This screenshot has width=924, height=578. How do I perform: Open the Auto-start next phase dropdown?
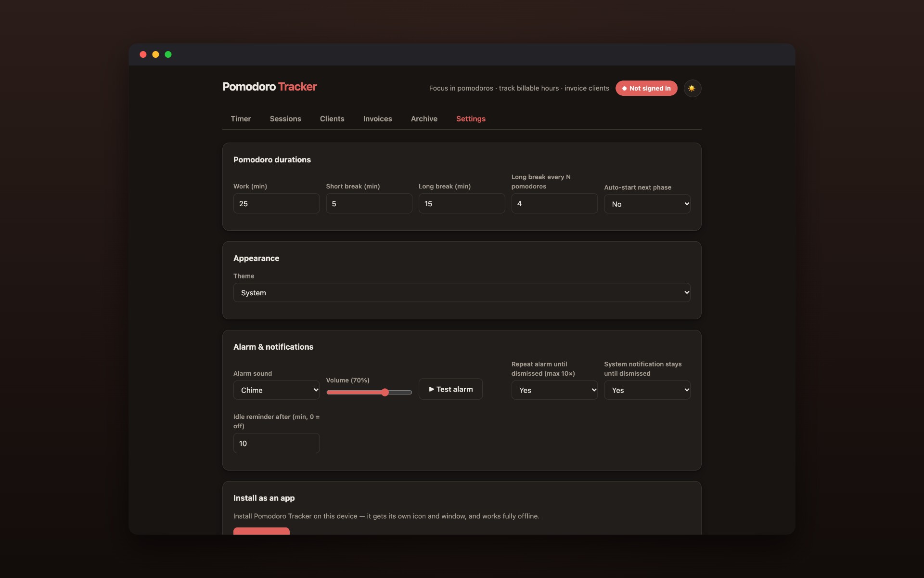click(x=647, y=204)
